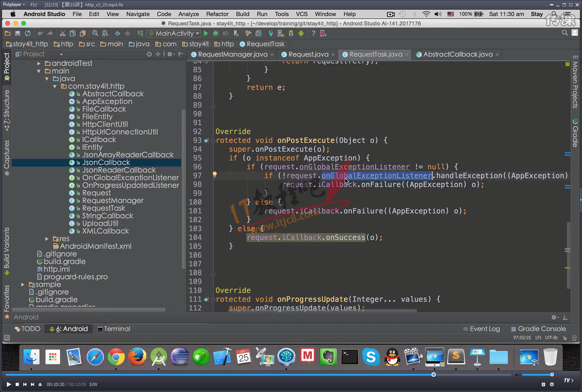
Task: Open the Terminal tool window
Action: (x=114, y=329)
